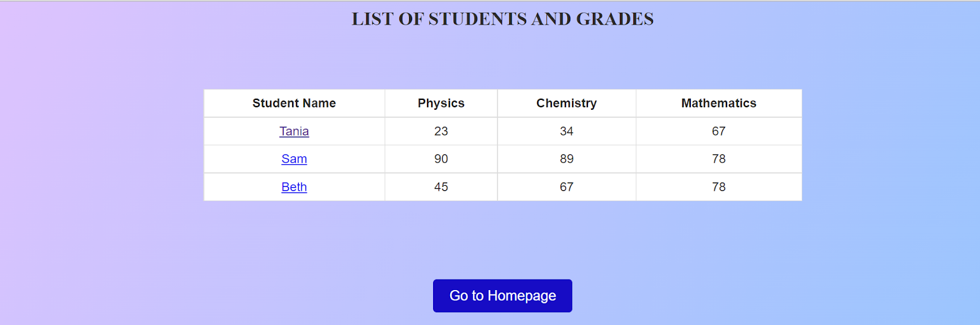Open Sam's student link
This screenshot has height=325, width=980.
click(x=294, y=159)
